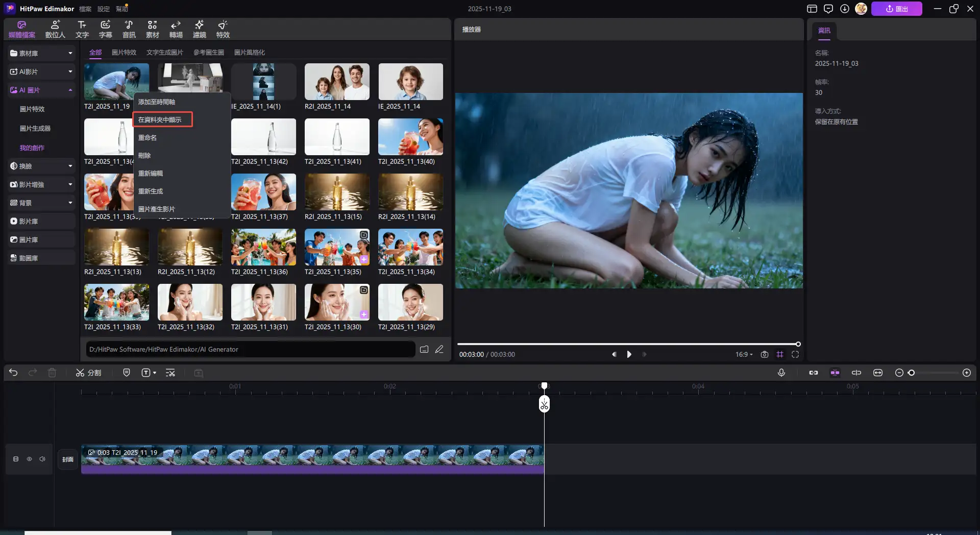Toggle track visibility eye icon
This screenshot has height=535, width=980.
click(x=29, y=459)
